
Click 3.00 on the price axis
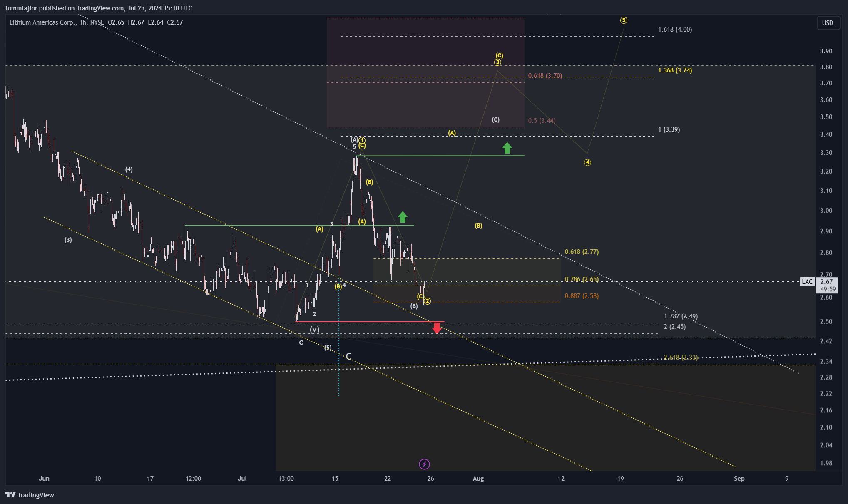pyautogui.click(x=826, y=211)
